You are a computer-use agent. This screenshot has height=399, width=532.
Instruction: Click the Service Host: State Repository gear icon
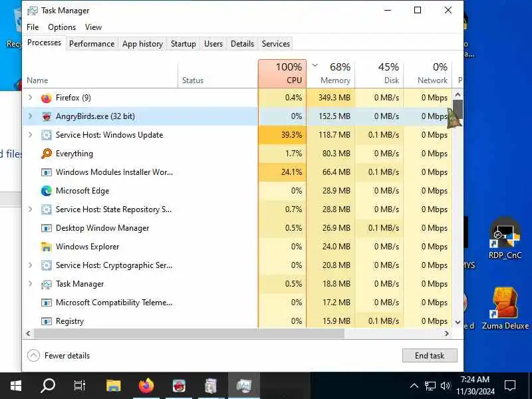point(46,209)
